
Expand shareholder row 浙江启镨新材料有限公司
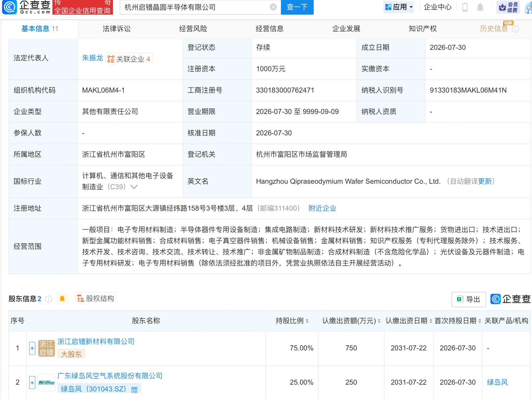pos(32,348)
